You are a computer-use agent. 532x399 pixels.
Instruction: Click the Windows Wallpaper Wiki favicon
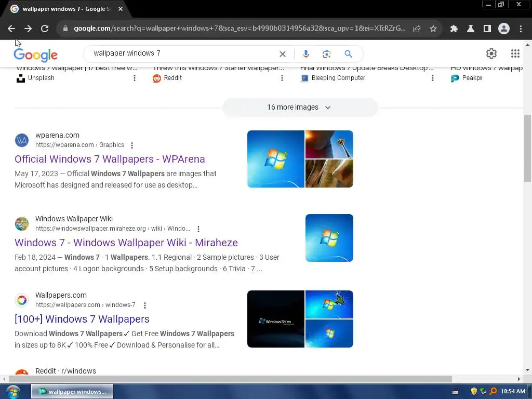[x=22, y=224]
